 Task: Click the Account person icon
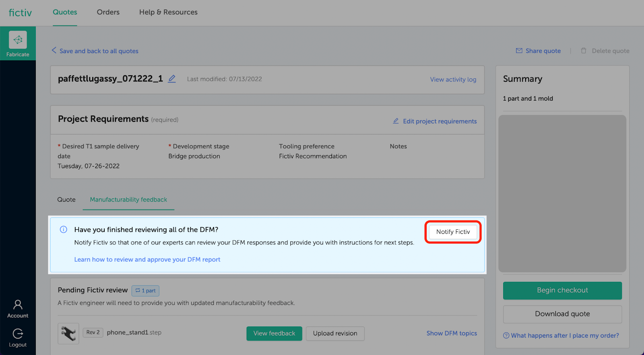pos(18,304)
